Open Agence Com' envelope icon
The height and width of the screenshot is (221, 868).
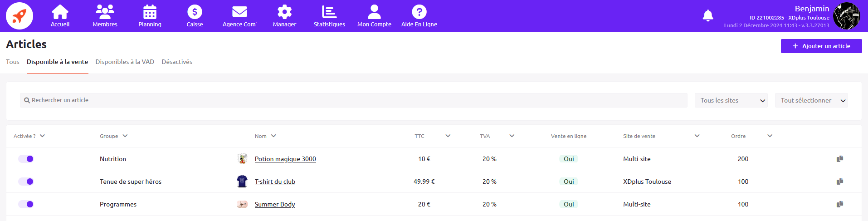(239, 12)
